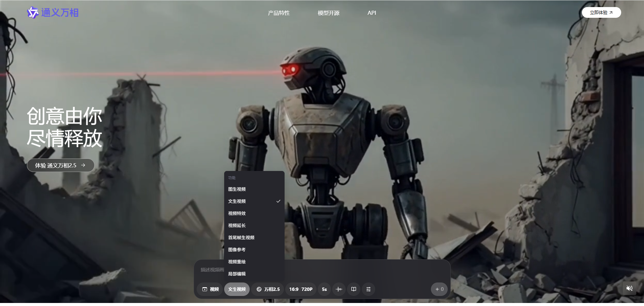Viewport: 644px width, 306px height.
Task: Click the 立即体验 button
Action: point(601,12)
